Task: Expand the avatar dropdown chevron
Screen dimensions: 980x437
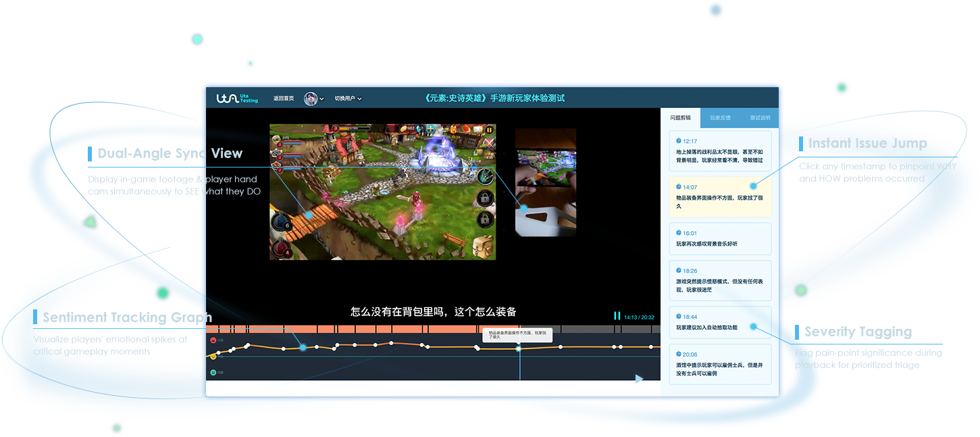Action: pyautogui.click(x=321, y=99)
